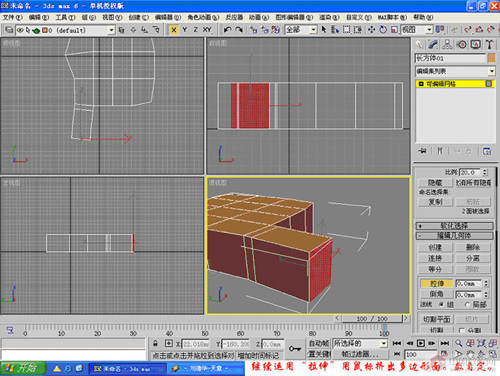Click the Pin Stack icon below modifier stack
The height and width of the screenshot is (376, 500).
(422, 151)
